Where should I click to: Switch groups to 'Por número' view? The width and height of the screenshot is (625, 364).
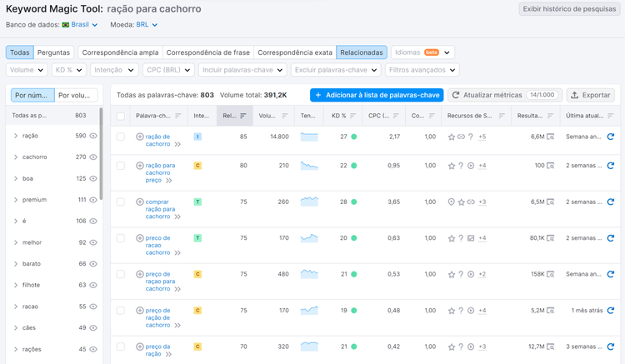pos(32,95)
